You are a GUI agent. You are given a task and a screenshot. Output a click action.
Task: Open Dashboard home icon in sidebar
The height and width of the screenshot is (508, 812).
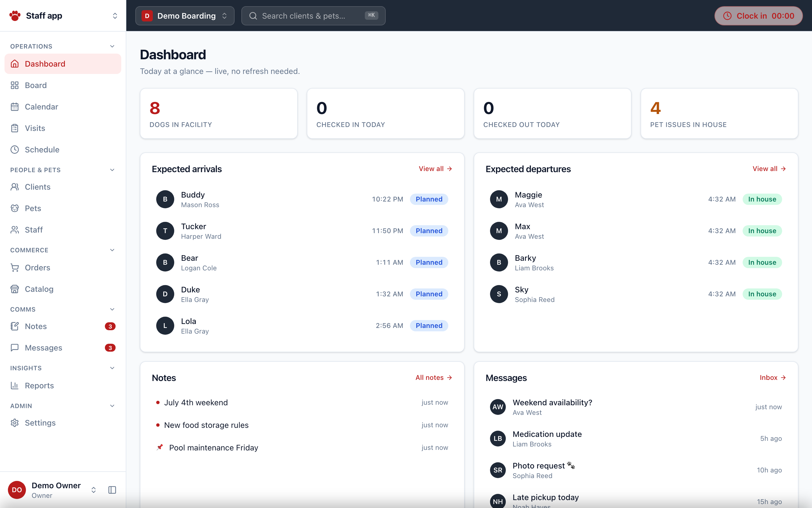tap(15, 64)
